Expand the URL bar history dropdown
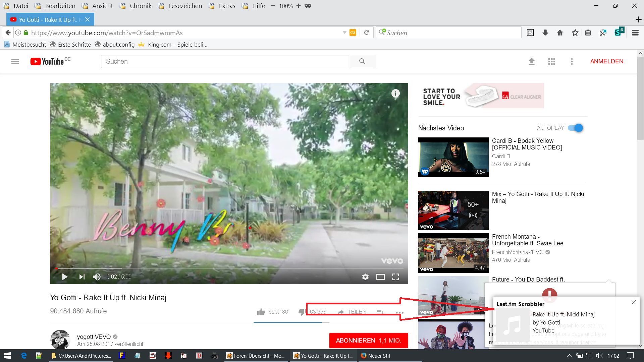 click(x=344, y=33)
